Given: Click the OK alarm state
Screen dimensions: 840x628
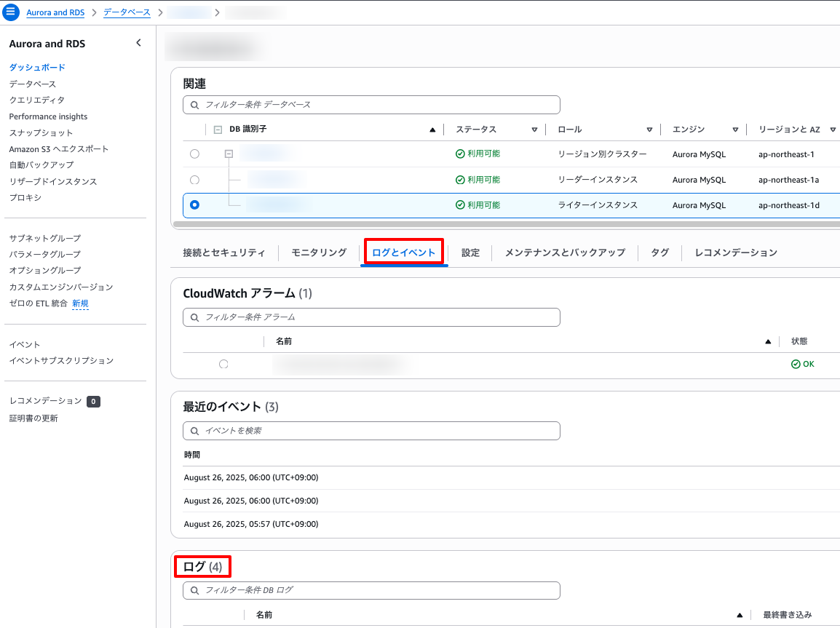Looking at the screenshot, I should coord(802,364).
